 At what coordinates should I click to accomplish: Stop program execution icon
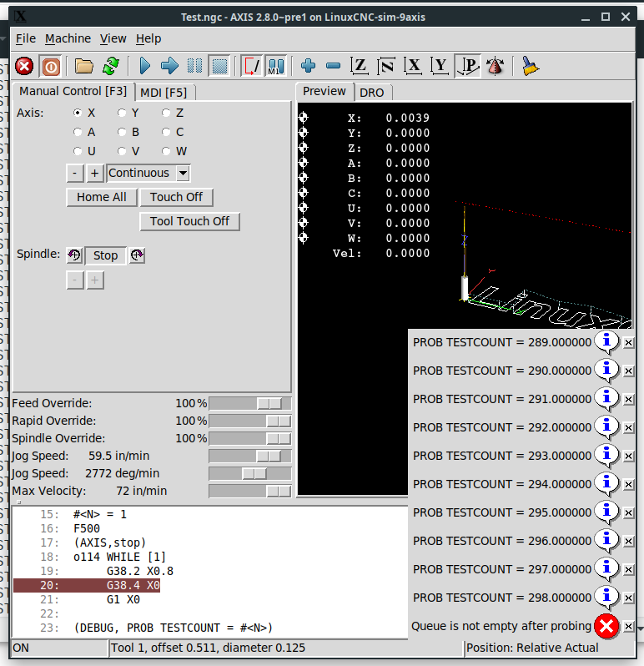point(219,66)
